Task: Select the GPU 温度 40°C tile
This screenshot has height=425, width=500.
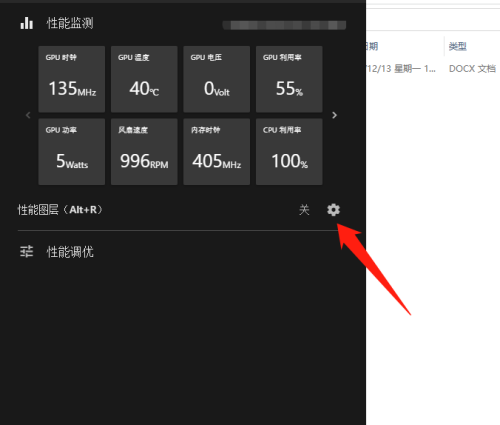Action: [x=144, y=79]
